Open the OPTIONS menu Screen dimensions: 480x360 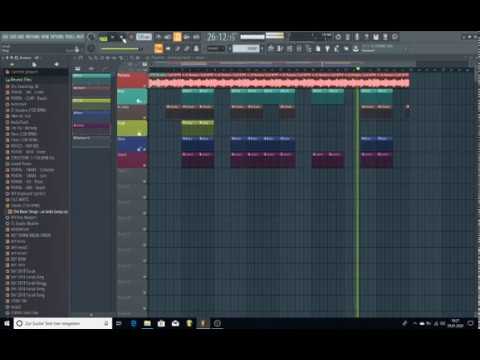57,37
